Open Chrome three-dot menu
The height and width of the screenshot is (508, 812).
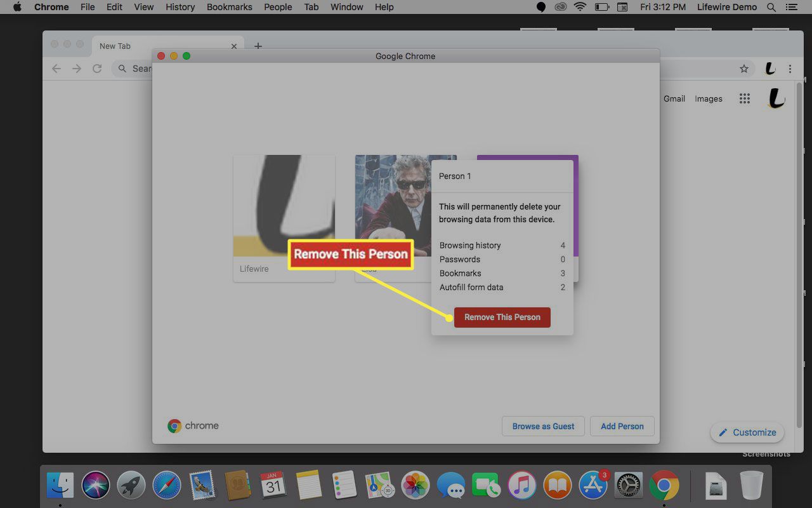[790, 69]
